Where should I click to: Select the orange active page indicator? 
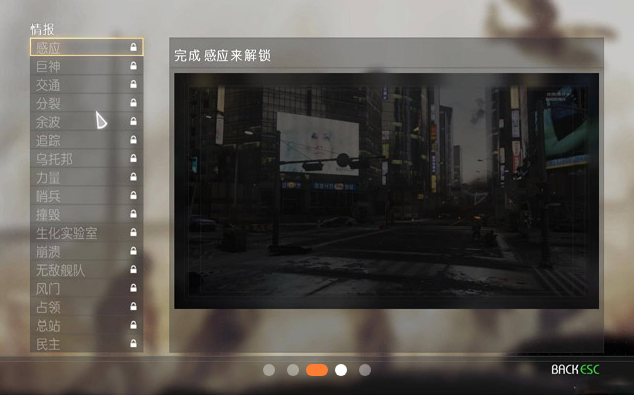[x=317, y=370]
